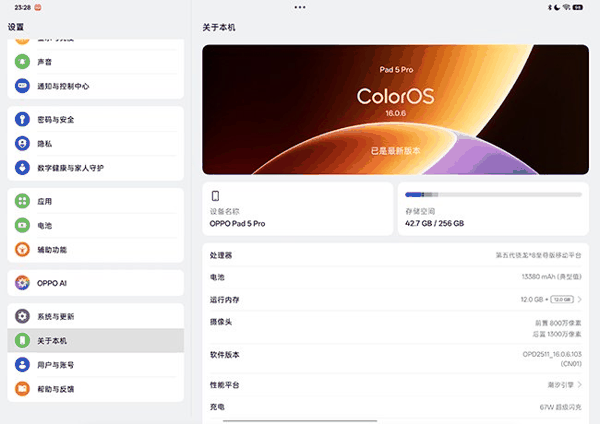Click the 存储空间 storage usage bar
600x424 pixels.
coord(492,195)
